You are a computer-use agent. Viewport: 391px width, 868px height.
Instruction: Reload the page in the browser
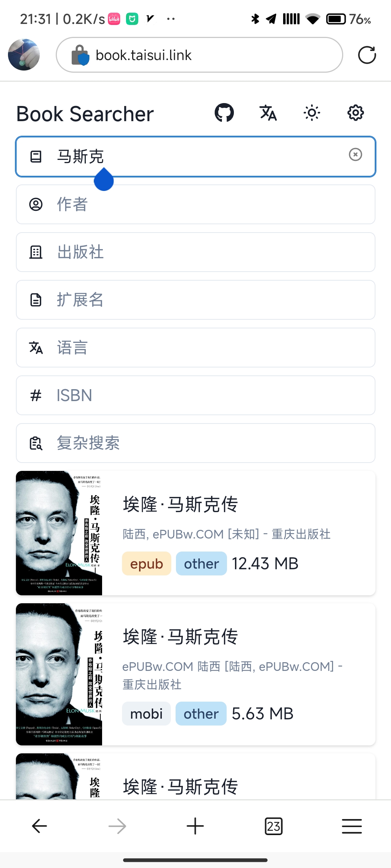pyautogui.click(x=367, y=55)
